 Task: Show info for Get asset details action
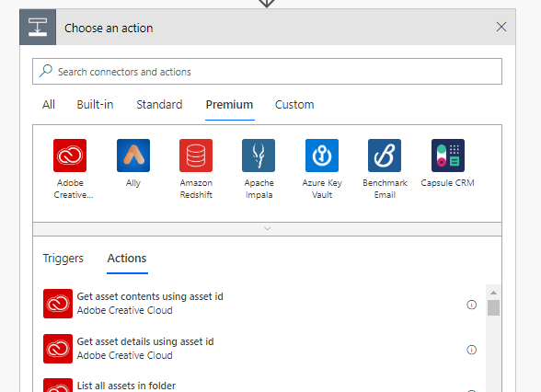pos(471,350)
